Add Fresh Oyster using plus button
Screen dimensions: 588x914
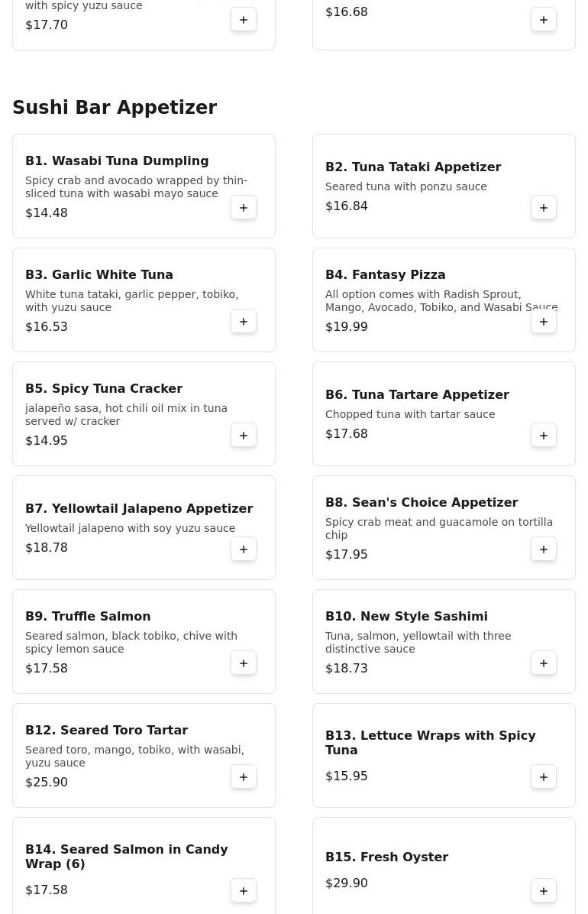[x=544, y=891]
